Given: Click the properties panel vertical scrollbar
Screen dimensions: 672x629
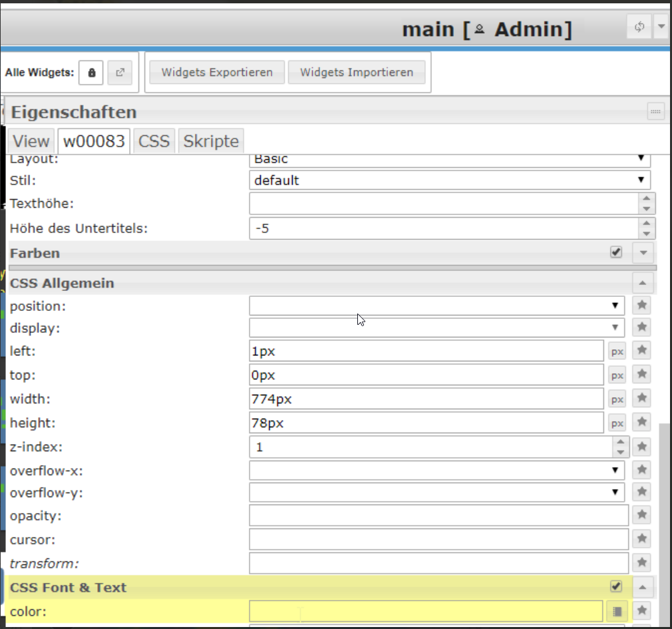Looking at the screenshot, I should [x=664, y=525].
